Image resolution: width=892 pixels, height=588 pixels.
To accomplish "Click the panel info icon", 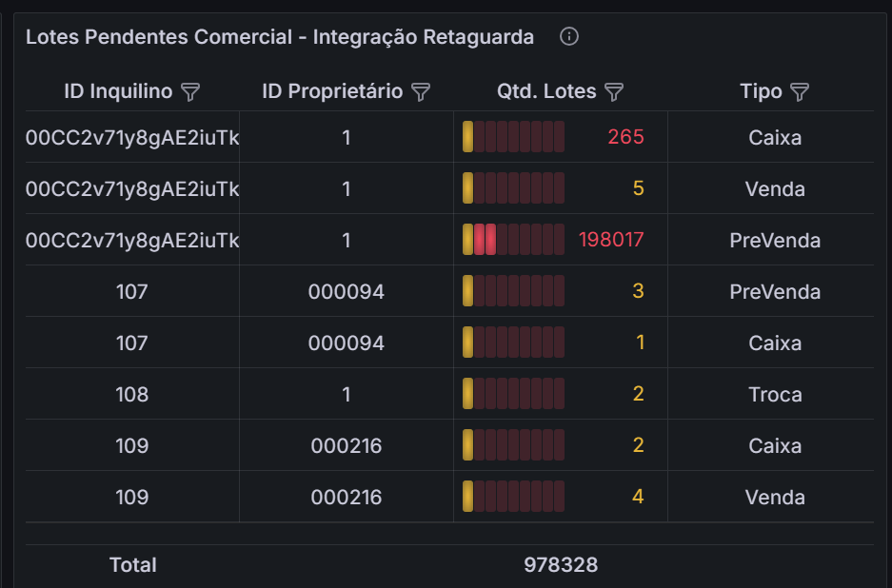I will tap(569, 37).
